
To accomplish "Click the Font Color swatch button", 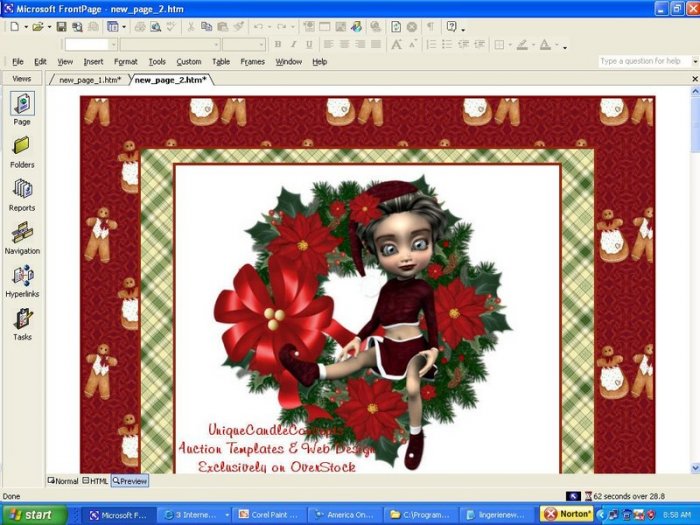I will click(x=545, y=44).
